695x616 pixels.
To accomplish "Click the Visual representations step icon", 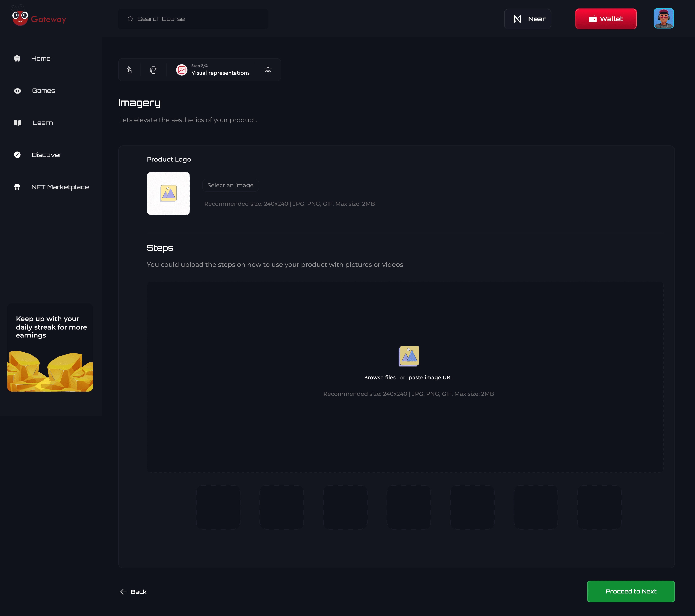I will click(x=182, y=70).
